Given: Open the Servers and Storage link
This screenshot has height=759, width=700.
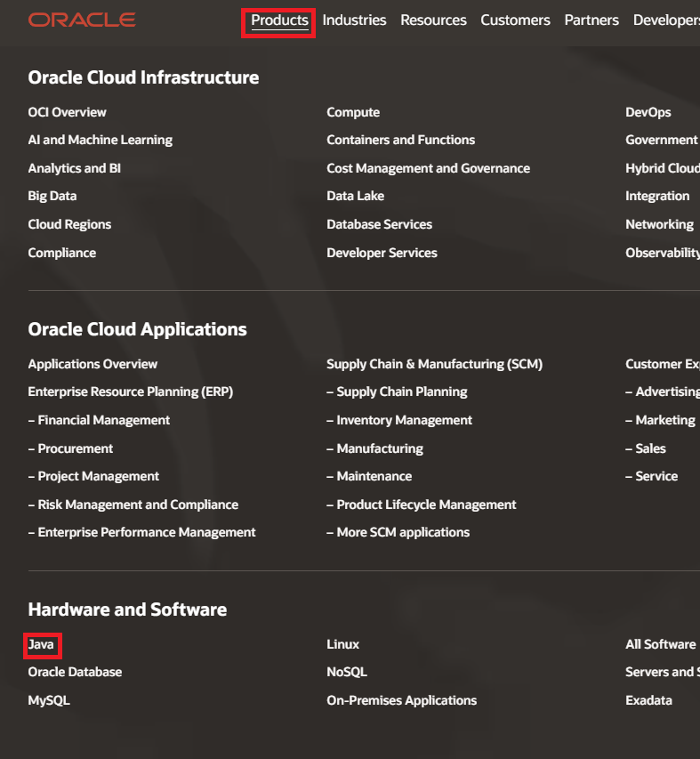Looking at the screenshot, I should click(663, 673).
